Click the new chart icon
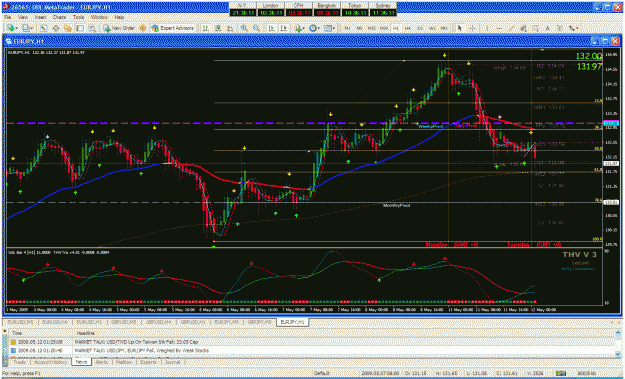Screen dimensions: 625x379 [10, 28]
